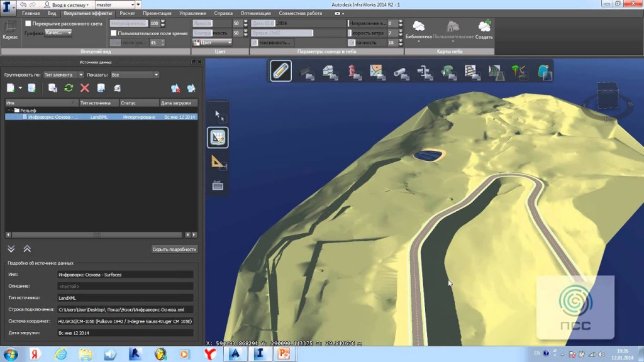644x362 pixels.
Task: Toggle Пользовательское поле зрения checkbox
Action: pyautogui.click(x=113, y=33)
